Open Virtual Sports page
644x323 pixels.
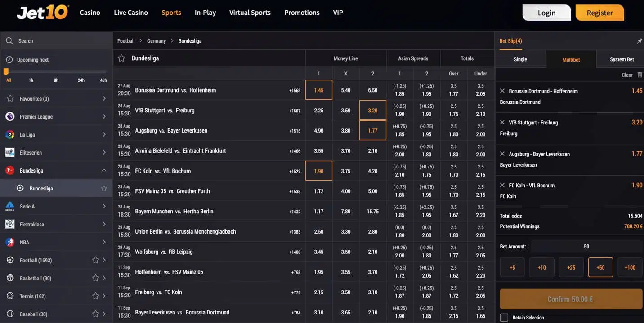click(x=250, y=13)
